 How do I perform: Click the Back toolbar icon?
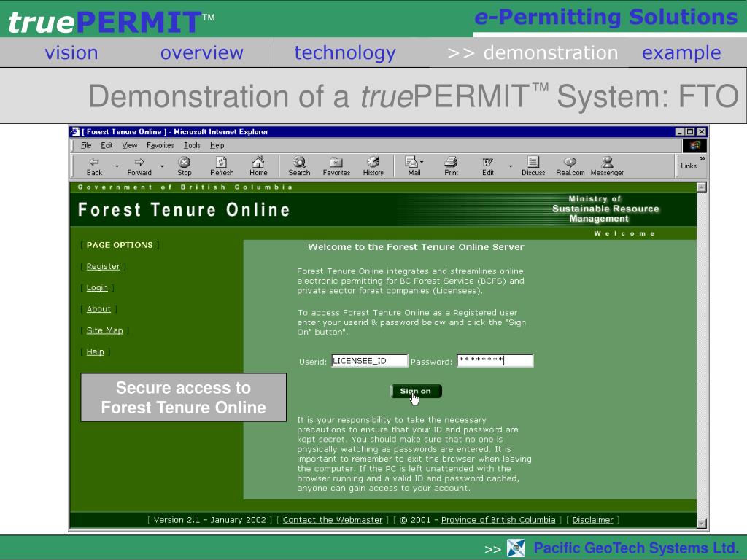pos(94,163)
